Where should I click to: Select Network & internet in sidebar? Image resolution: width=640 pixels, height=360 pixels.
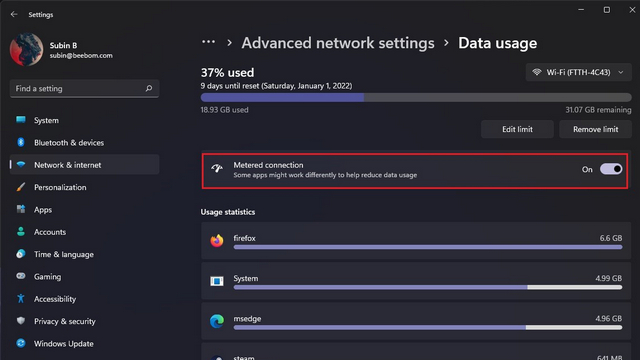(84, 165)
